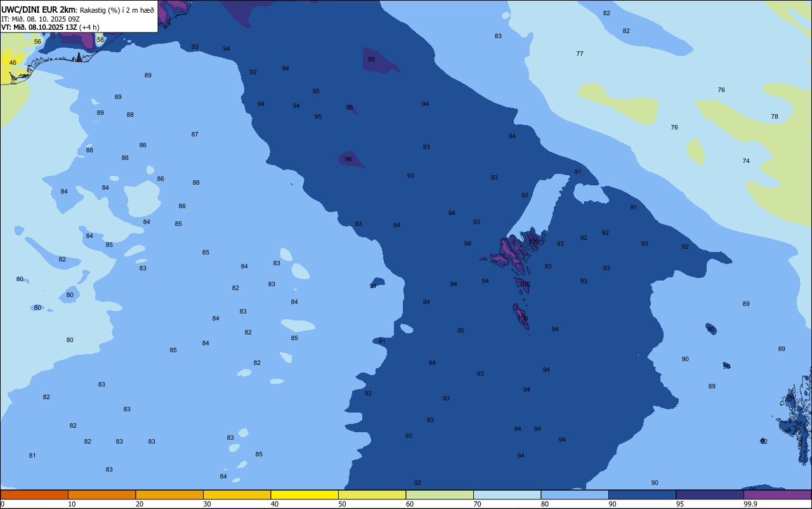Click the dark red 0–10 legend swatch

coord(34,494)
